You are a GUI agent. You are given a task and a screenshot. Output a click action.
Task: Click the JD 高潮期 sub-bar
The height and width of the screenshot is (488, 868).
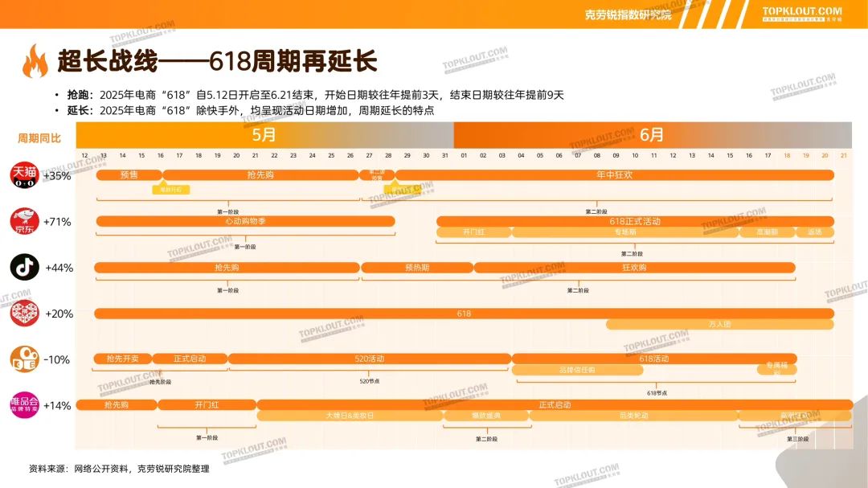point(768,232)
